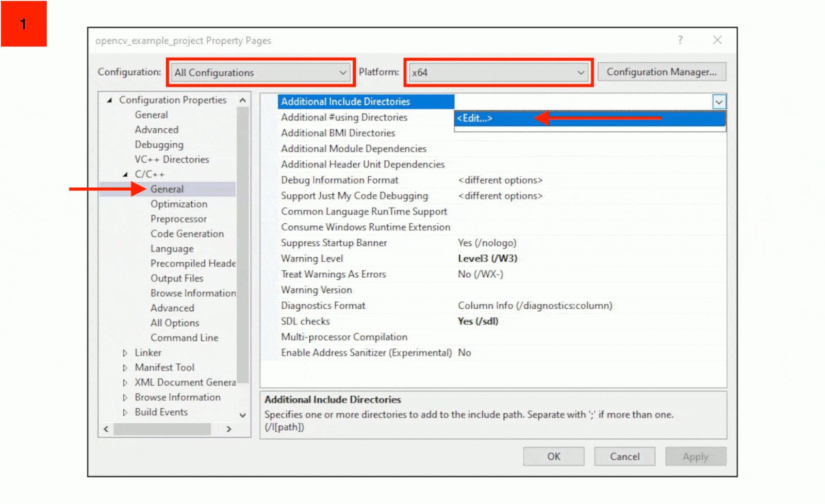Confirm changes with the OK button
The height and width of the screenshot is (504, 825).
click(x=554, y=457)
